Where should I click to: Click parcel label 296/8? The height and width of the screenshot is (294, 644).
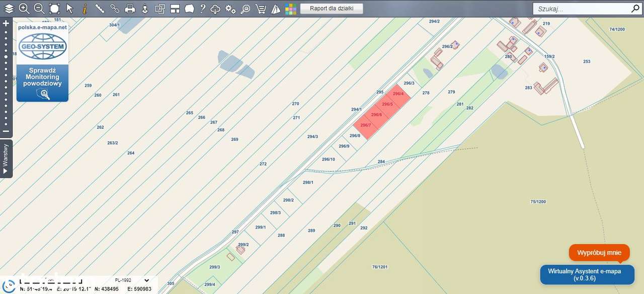(x=355, y=136)
